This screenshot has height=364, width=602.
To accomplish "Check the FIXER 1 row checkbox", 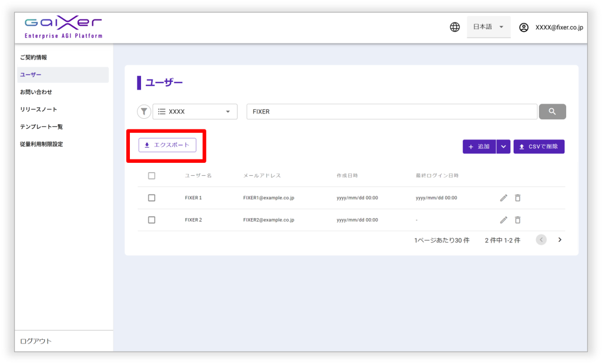I will [152, 198].
